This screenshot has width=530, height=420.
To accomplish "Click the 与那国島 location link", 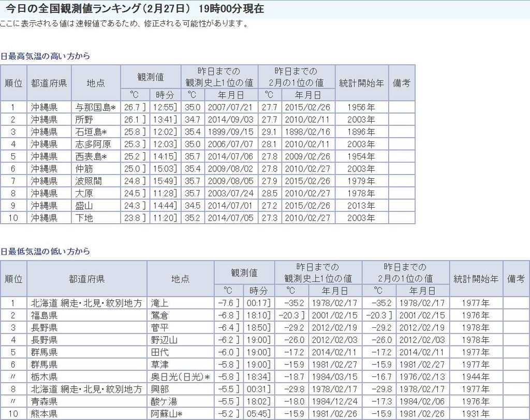I will [x=93, y=107].
